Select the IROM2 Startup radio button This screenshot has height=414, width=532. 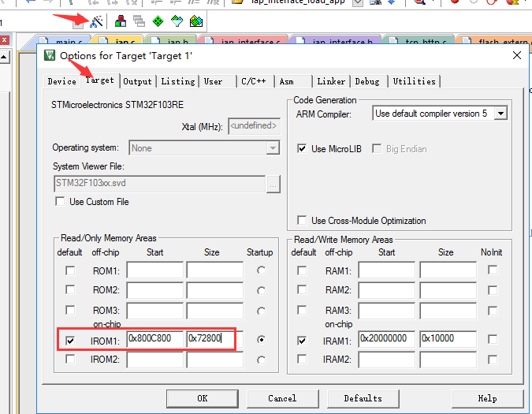click(261, 360)
